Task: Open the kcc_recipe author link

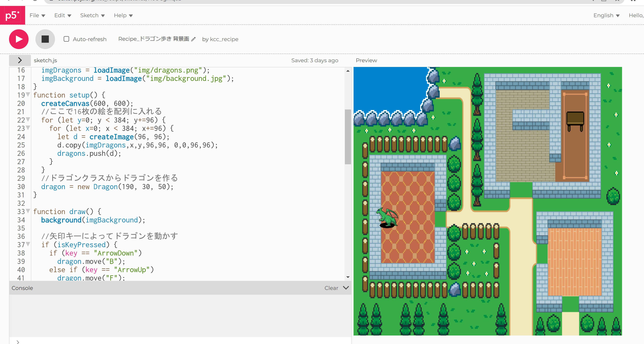Action: (224, 39)
